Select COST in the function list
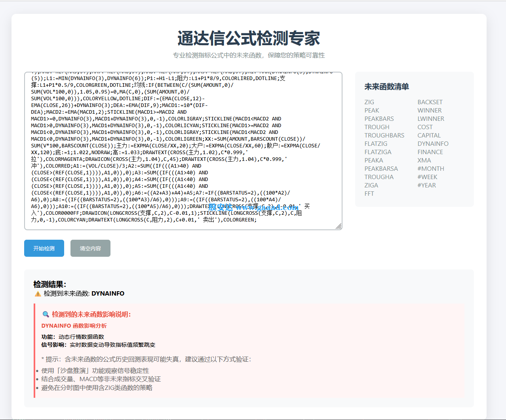Screen dimensions: 506x420 (x=425, y=127)
